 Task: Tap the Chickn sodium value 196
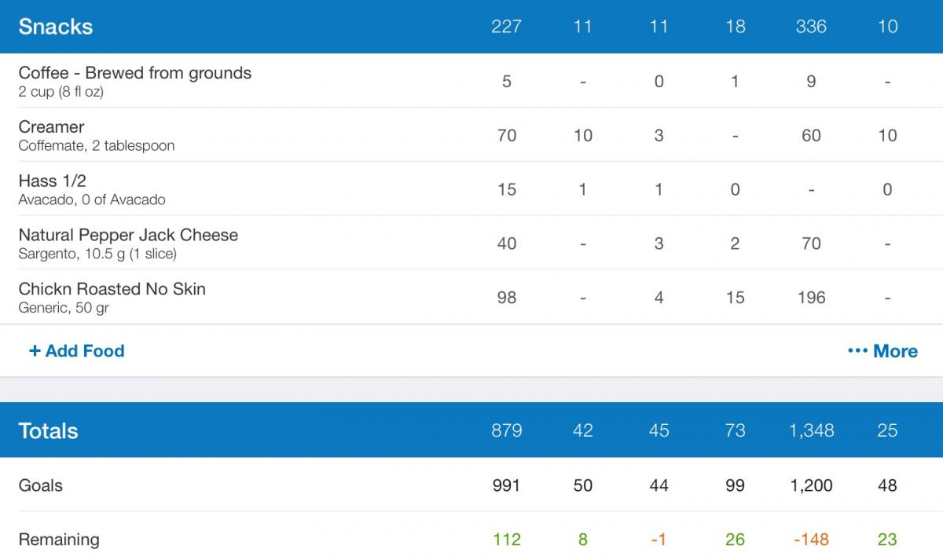tap(811, 298)
